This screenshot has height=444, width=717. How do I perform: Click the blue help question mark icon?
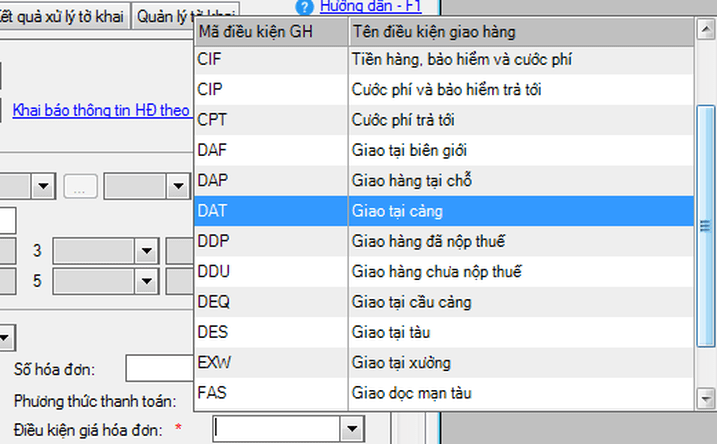pyautogui.click(x=305, y=7)
